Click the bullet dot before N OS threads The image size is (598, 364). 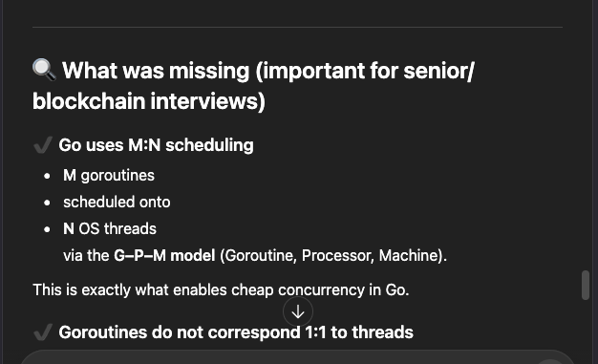tap(47, 229)
